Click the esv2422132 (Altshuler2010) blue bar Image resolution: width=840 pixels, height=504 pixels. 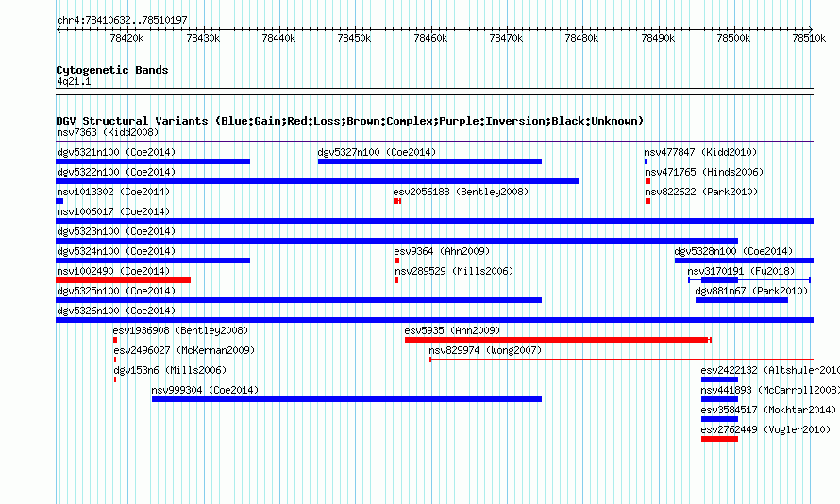(x=719, y=379)
